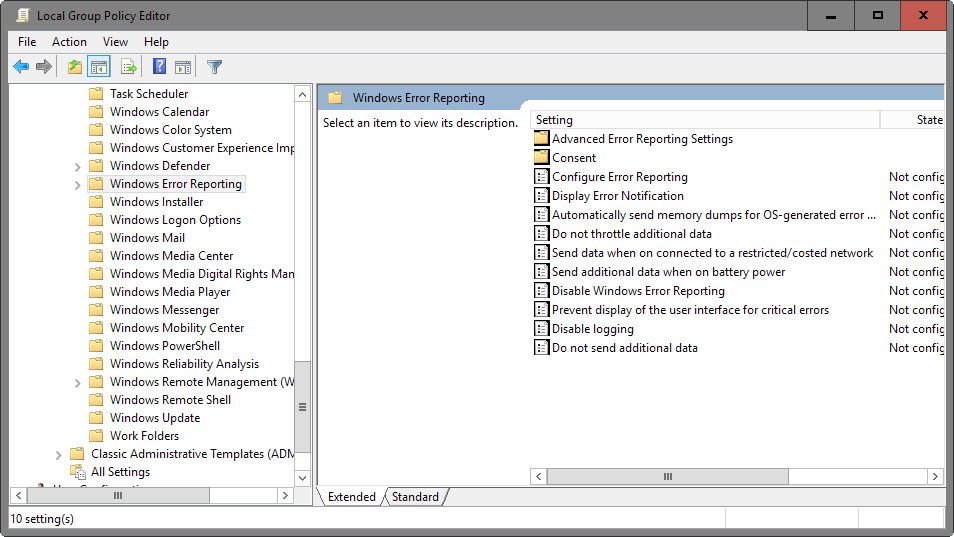The width and height of the screenshot is (954, 537).
Task: Select Windows PowerShell folder
Action: (x=165, y=346)
